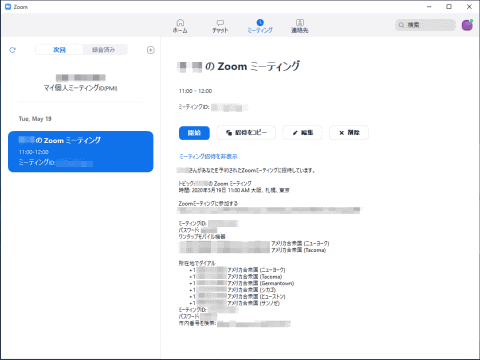Select the Upcoming (次回) tab
The width and height of the screenshot is (480, 360).
59,50
